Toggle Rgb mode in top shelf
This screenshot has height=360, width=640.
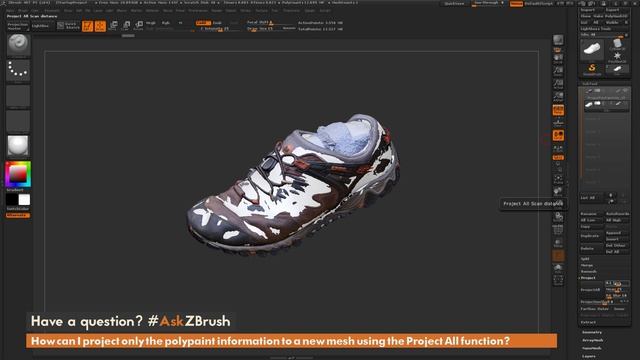[x=166, y=23]
